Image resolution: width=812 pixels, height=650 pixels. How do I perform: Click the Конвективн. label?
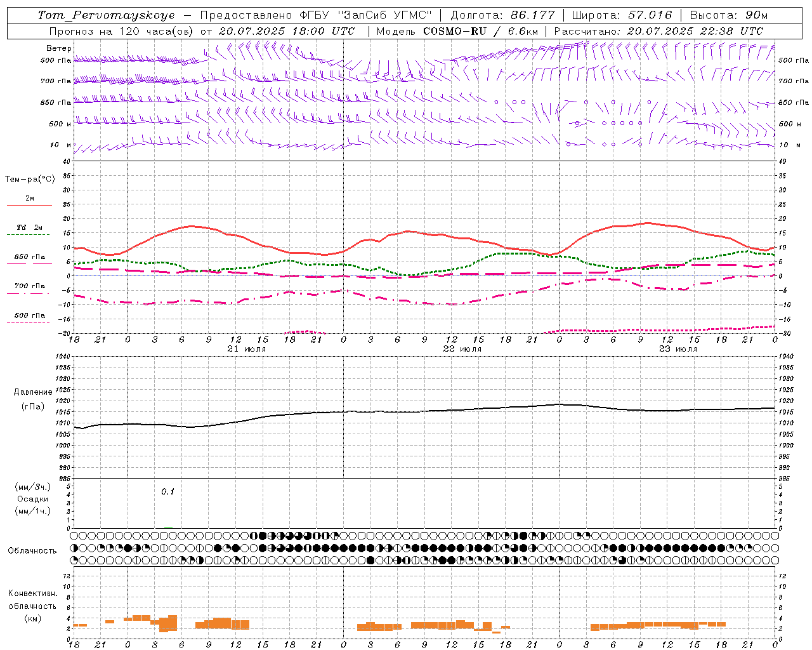[x=33, y=594]
